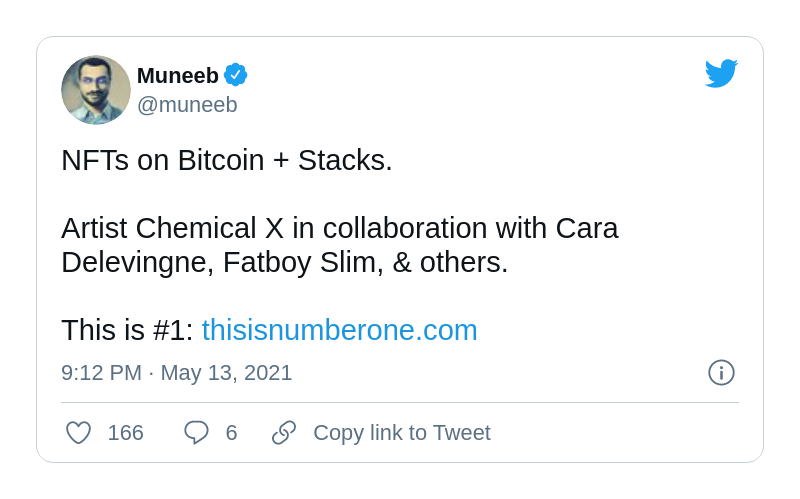The image size is (800, 499).
Task: Open the @muneeb handle
Action: point(187,105)
